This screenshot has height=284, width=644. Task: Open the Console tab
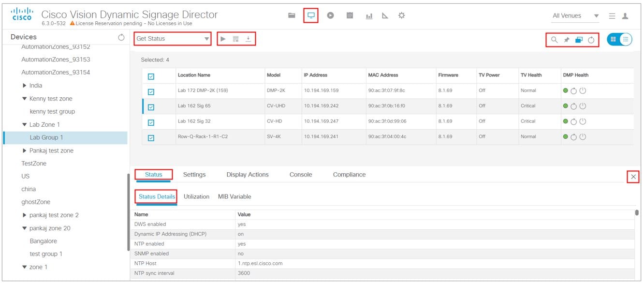click(x=301, y=175)
